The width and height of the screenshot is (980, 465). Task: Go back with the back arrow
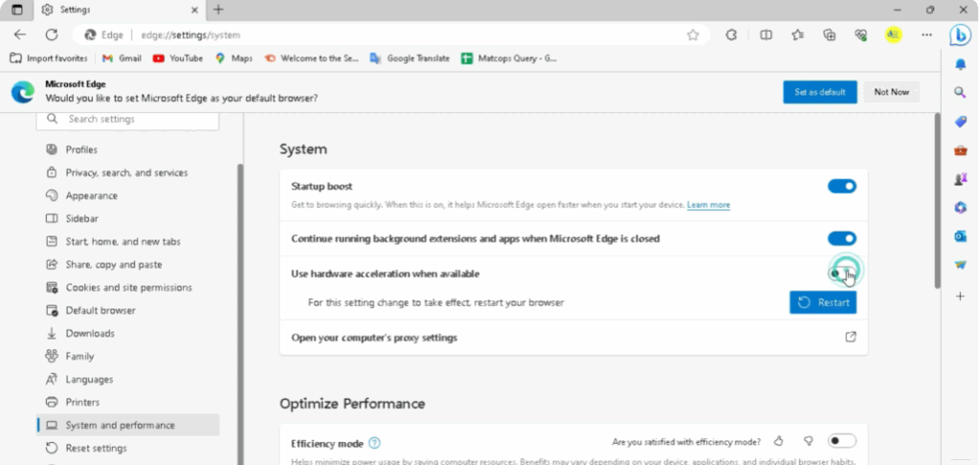[20, 35]
